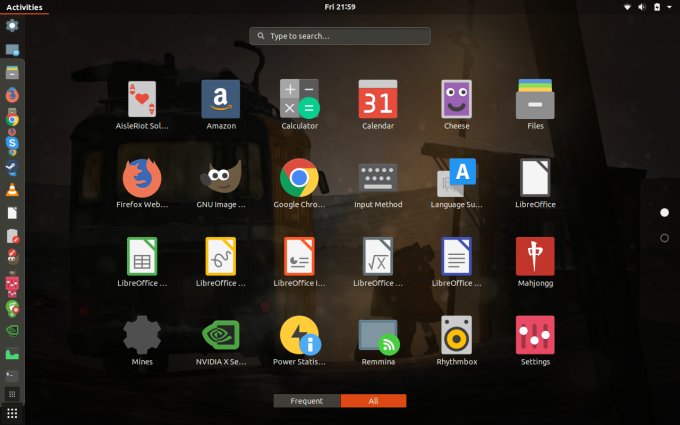Launch LibreOffice start center icon
680x425 pixels.
(535, 178)
